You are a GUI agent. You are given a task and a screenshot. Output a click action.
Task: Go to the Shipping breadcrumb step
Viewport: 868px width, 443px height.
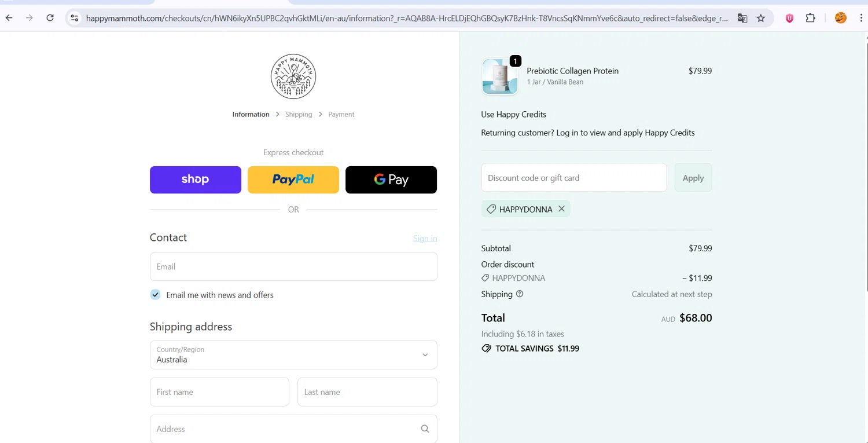coord(299,114)
